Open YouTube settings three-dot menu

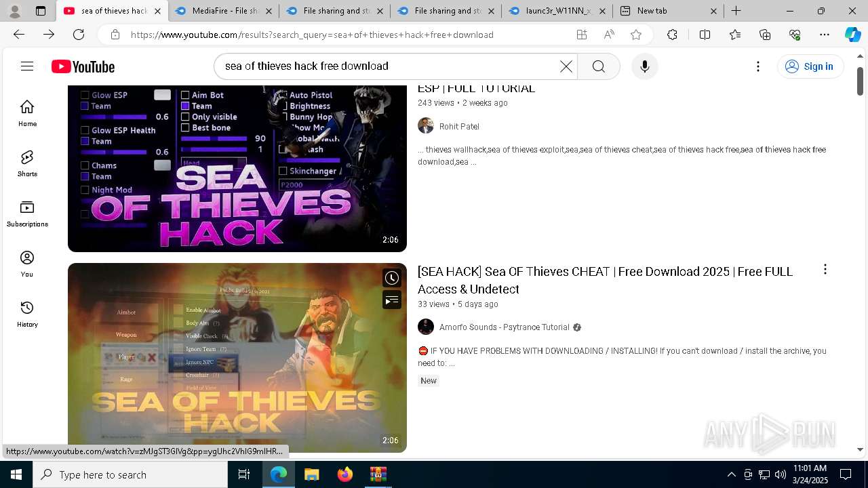pyautogui.click(x=758, y=66)
